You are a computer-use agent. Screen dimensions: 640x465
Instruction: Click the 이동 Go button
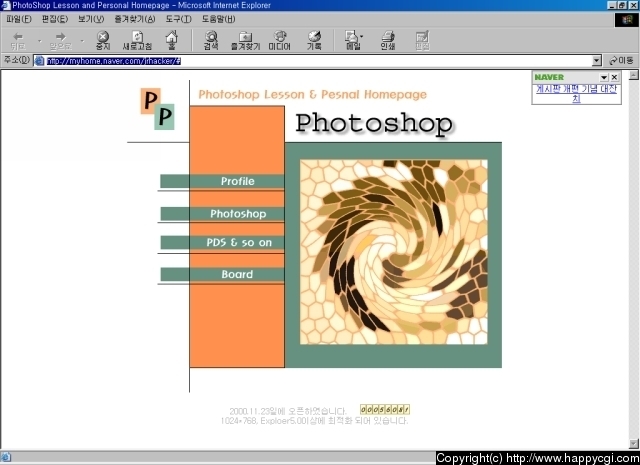[621, 61]
